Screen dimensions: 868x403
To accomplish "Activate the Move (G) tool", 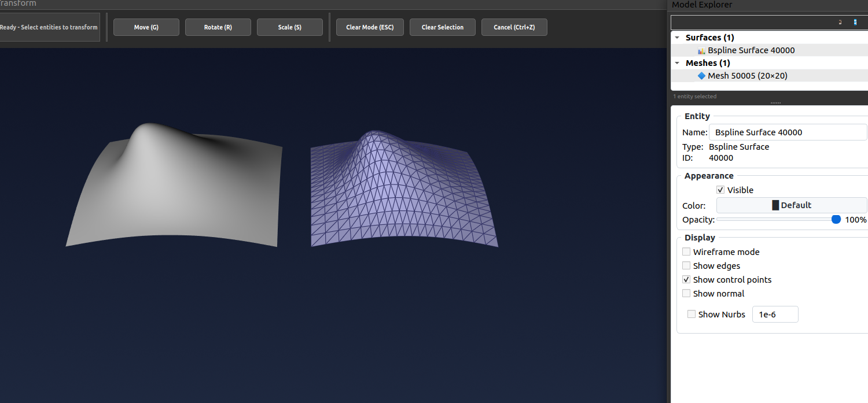I will 146,27.
